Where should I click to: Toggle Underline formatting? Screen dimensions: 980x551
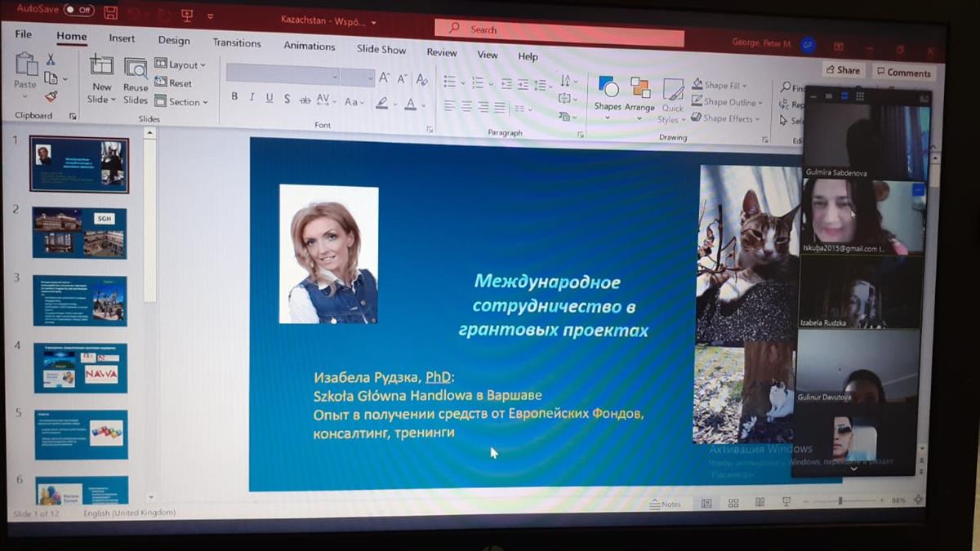pyautogui.click(x=269, y=98)
